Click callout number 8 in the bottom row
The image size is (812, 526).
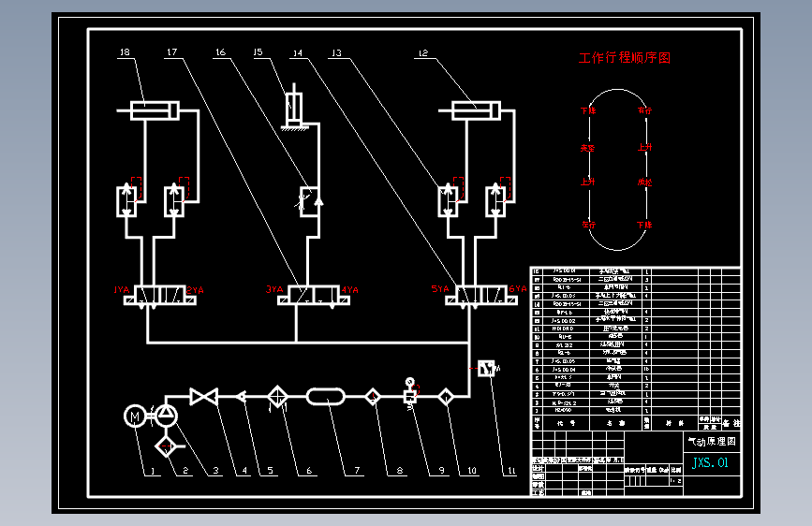399,471
